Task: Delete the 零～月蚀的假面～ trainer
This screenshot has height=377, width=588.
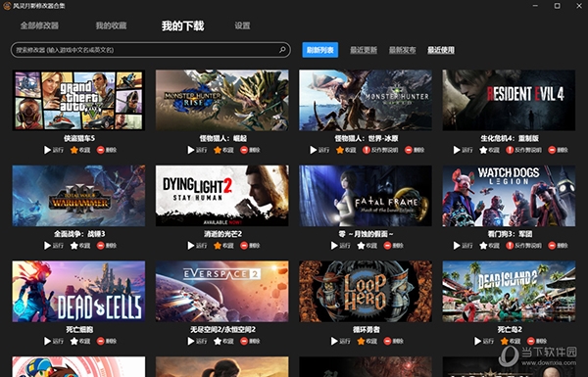Action: click(393, 246)
